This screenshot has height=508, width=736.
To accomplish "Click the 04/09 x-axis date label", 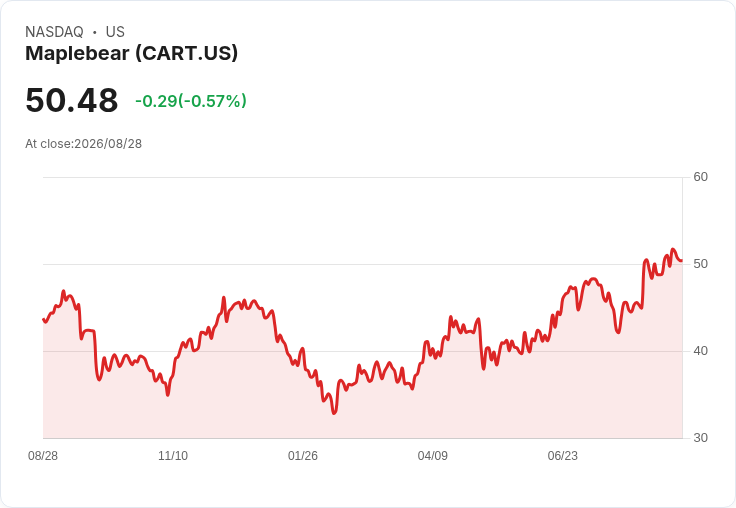I will point(432,455).
